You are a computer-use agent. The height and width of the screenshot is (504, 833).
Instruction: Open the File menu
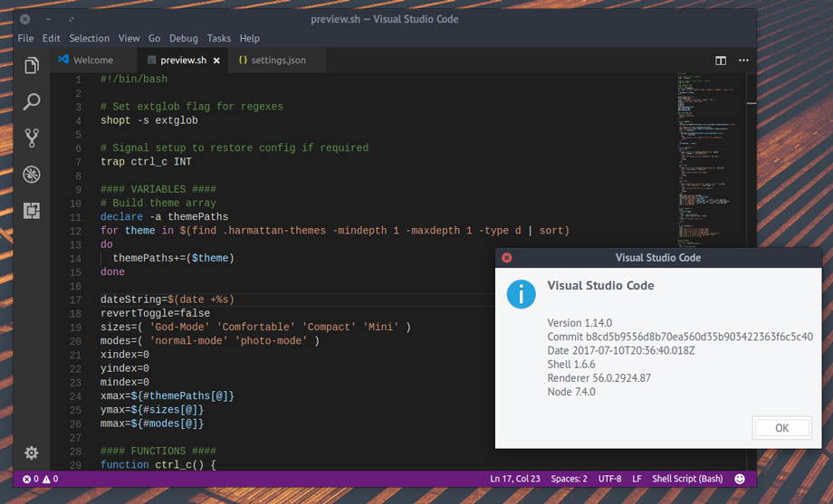[25, 38]
